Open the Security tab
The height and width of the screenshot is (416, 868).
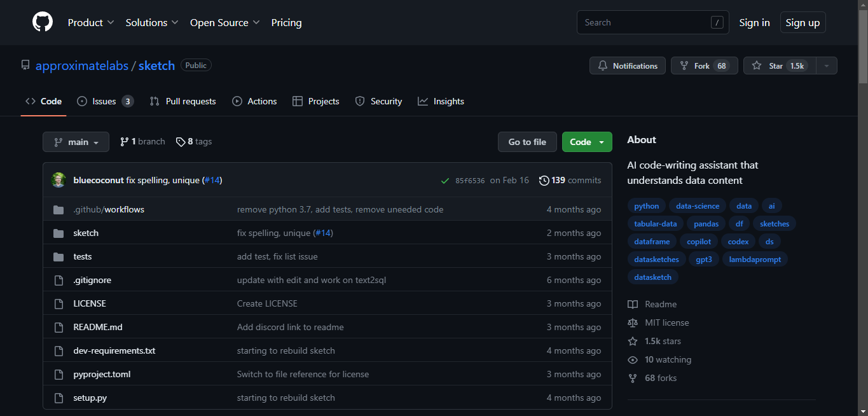pyautogui.click(x=378, y=101)
